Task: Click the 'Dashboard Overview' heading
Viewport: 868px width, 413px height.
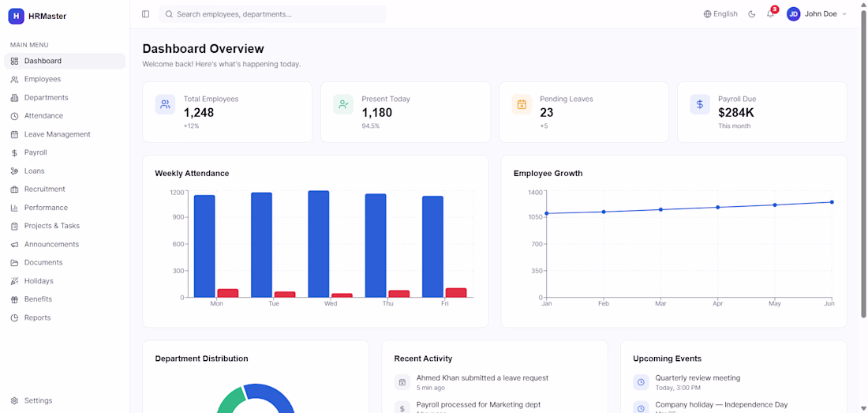Action: click(203, 49)
